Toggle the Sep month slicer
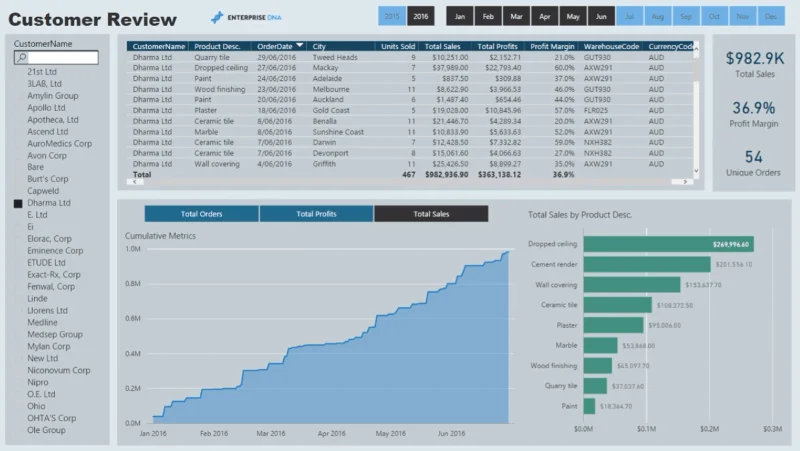Viewport: 800px width, 451px height. (686, 16)
